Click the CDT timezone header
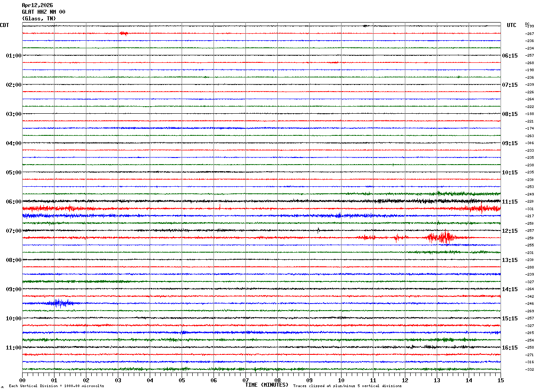The height and width of the screenshot is (392, 536). click(4, 25)
